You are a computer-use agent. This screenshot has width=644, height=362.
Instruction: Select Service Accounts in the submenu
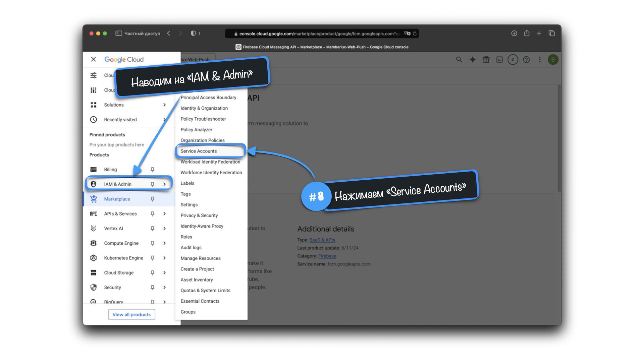coord(199,151)
